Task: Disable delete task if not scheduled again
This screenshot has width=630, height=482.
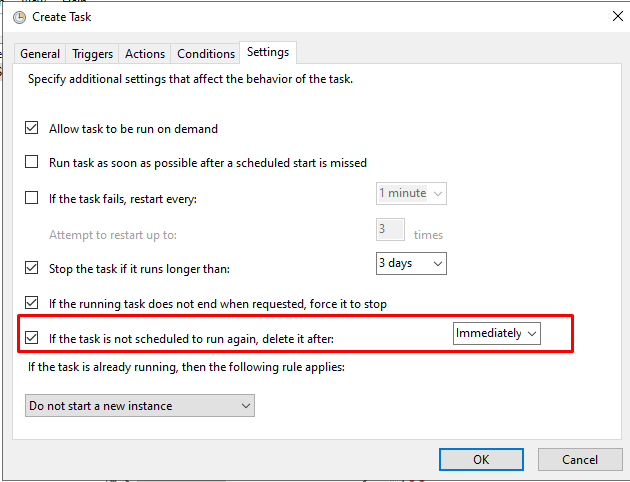Action: [x=32, y=338]
